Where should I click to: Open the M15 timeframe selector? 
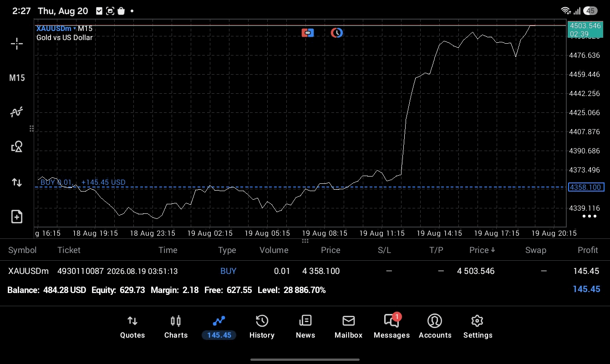[x=17, y=78]
